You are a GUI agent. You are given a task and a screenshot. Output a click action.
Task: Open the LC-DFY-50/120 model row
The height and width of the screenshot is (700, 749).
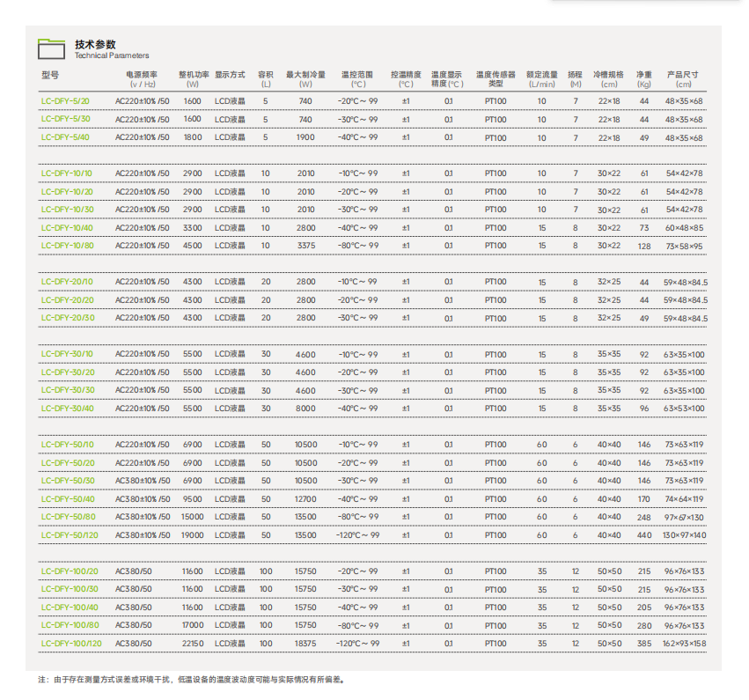pos(69,535)
